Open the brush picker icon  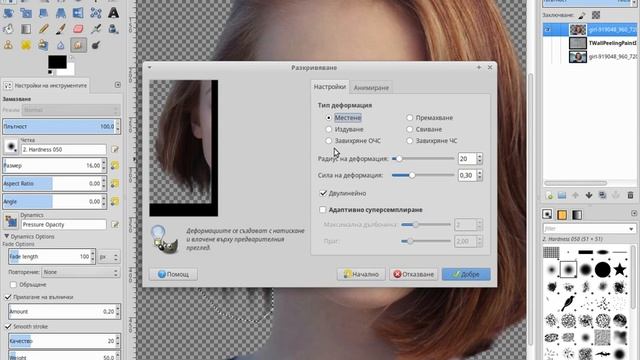coord(11,146)
